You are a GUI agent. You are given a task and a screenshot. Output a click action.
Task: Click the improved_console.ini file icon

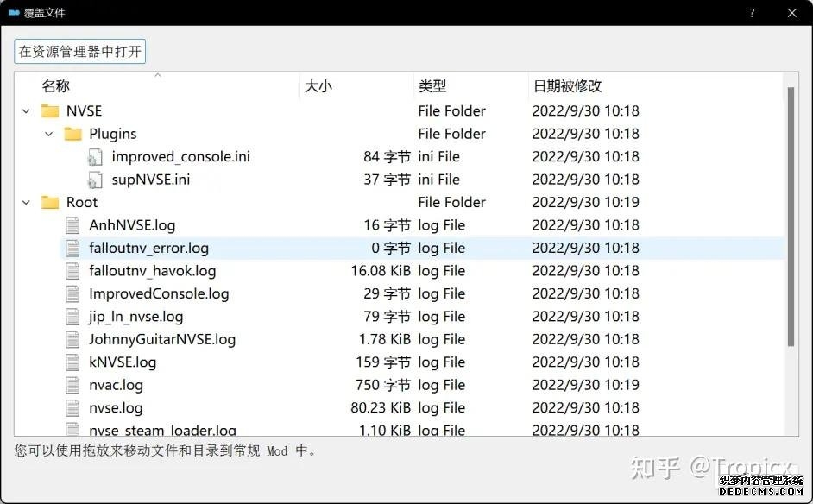coord(96,157)
